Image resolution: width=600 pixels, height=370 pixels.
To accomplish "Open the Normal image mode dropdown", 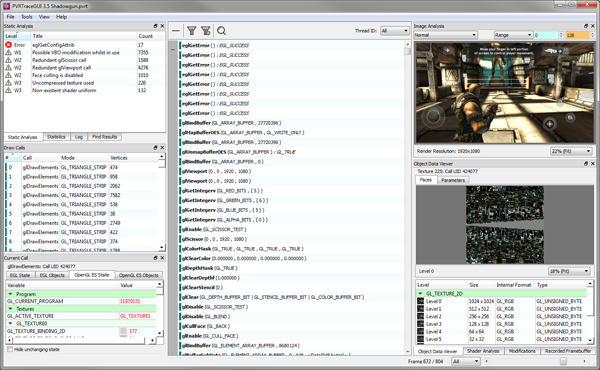I will tap(445, 35).
